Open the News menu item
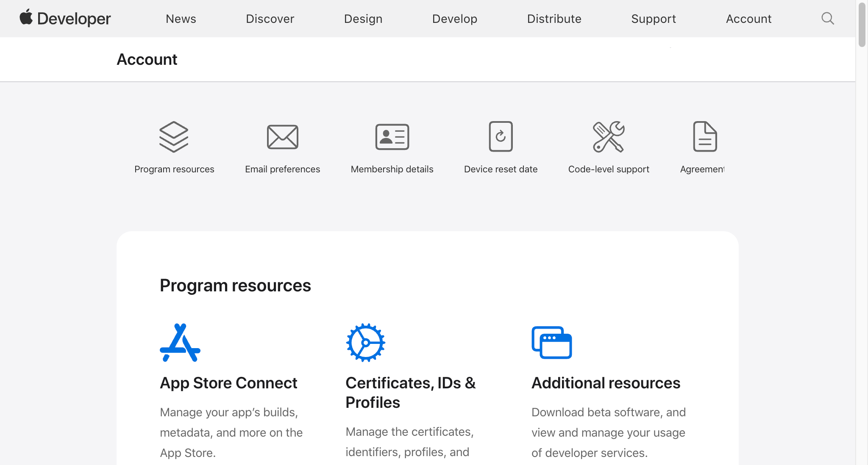This screenshot has height=465, width=868. point(181,19)
